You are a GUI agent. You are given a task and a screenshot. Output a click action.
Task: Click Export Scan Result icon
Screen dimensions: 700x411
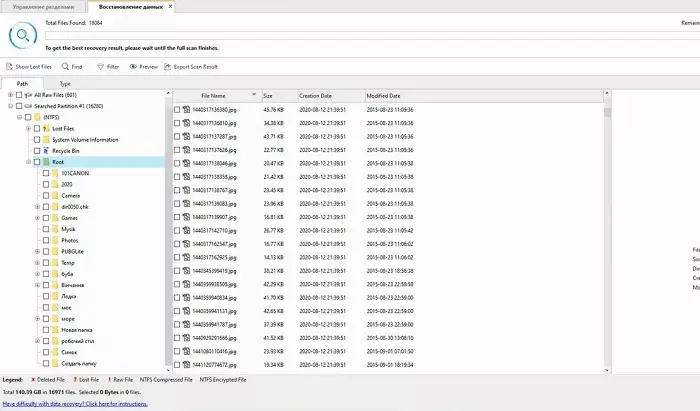pos(167,67)
